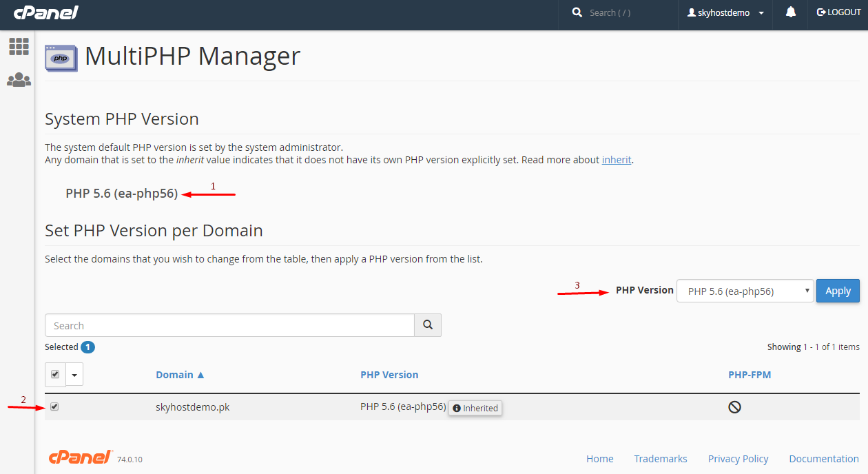868x474 pixels.
Task: Click the PHP-FPM disabled icon for skyhostdemo.pk
Action: coord(734,407)
